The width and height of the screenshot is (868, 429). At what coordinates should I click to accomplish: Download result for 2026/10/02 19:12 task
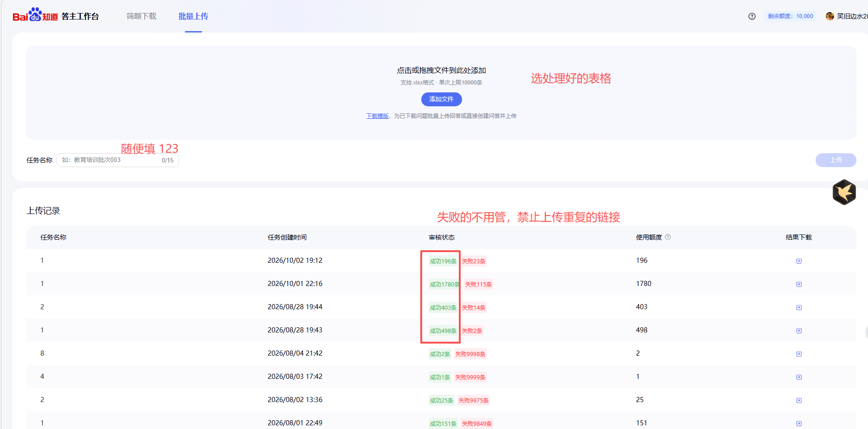pyautogui.click(x=799, y=261)
